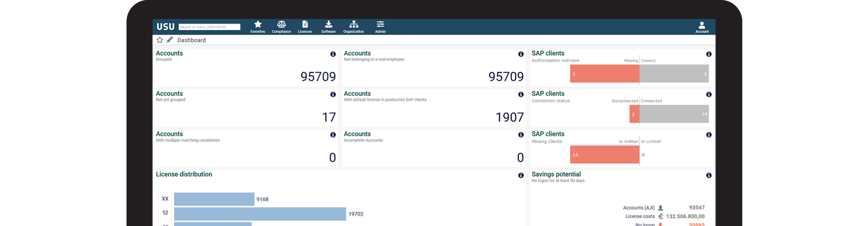Open the Compliance menu

click(x=281, y=27)
